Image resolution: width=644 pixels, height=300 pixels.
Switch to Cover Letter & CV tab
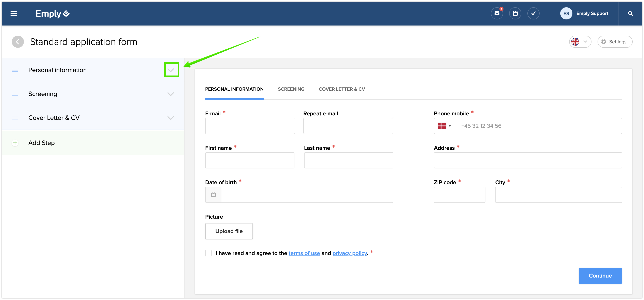341,89
